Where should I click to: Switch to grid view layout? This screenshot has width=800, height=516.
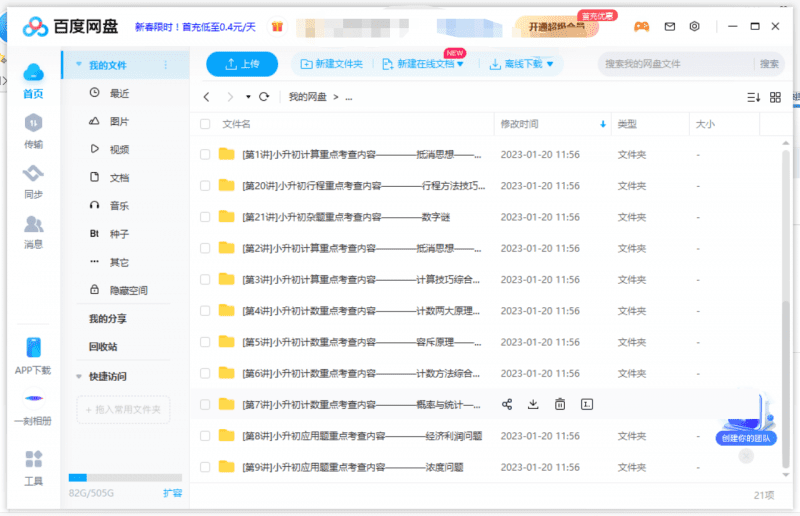(775, 97)
